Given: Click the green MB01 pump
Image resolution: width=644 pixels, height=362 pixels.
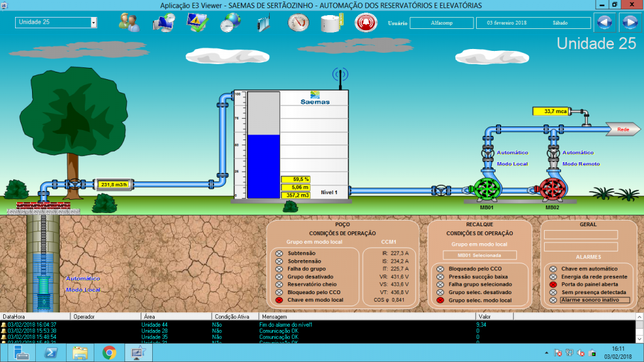Looking at the screenshot, I should [486, 189].
